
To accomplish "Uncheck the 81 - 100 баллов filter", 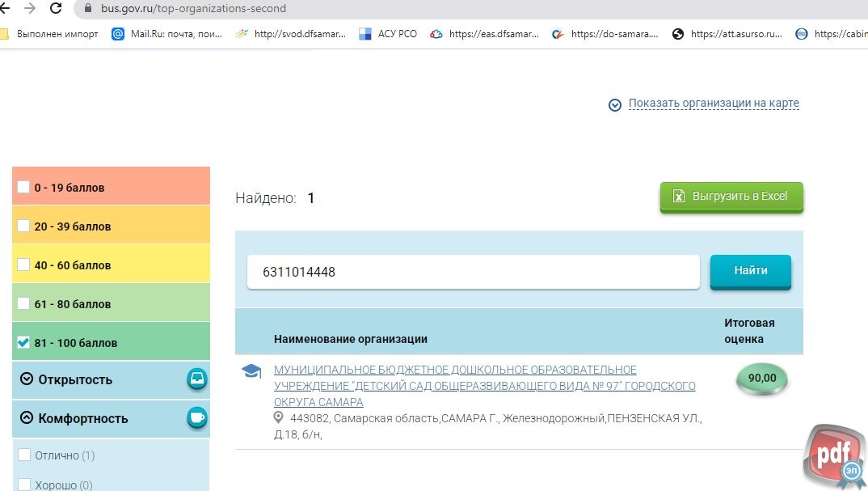I will pos(23,342).
